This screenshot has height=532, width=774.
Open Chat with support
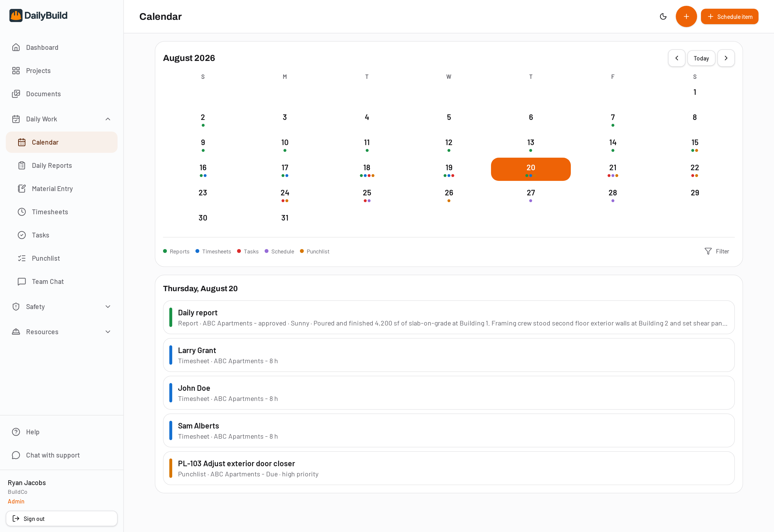[62, 455]
